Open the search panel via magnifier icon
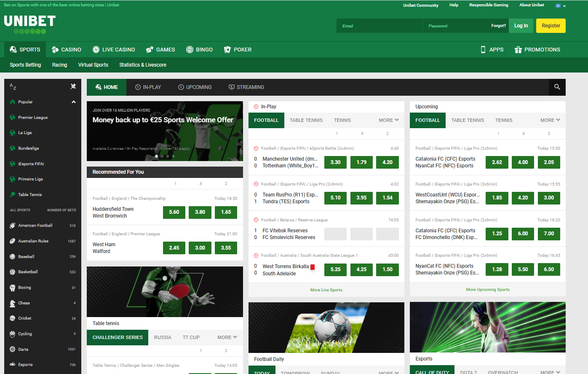 pyautogui.click(x=557, y=87)
